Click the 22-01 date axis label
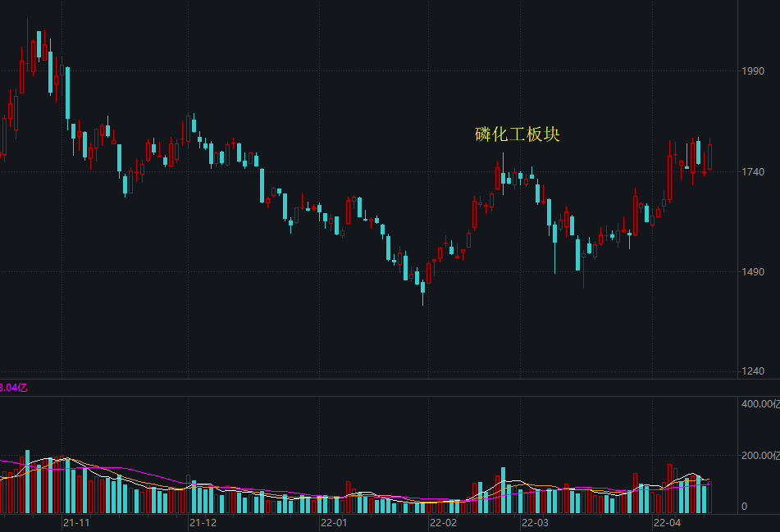The height and width of the screenshot is (532, 780). 334,522
